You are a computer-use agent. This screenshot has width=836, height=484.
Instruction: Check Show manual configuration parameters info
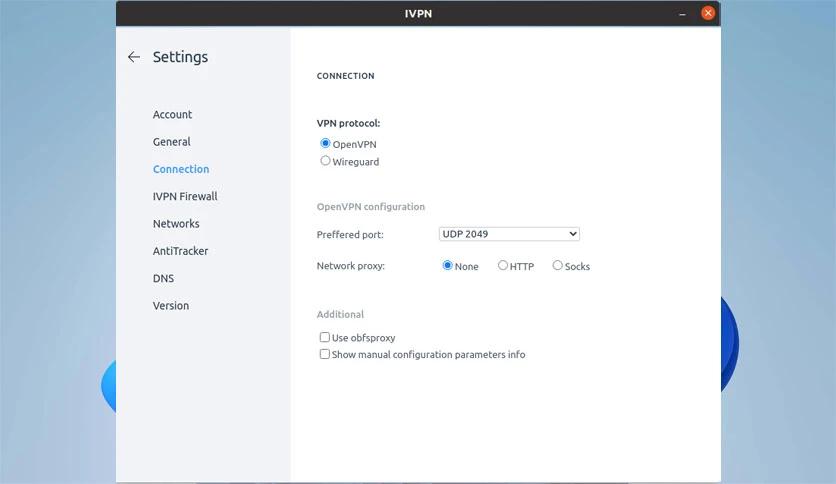(324, 354)
